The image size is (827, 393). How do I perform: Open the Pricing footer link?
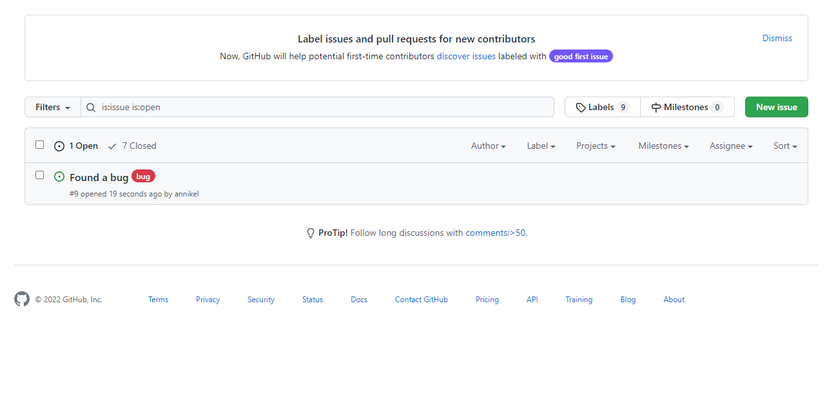click(487, 300)
